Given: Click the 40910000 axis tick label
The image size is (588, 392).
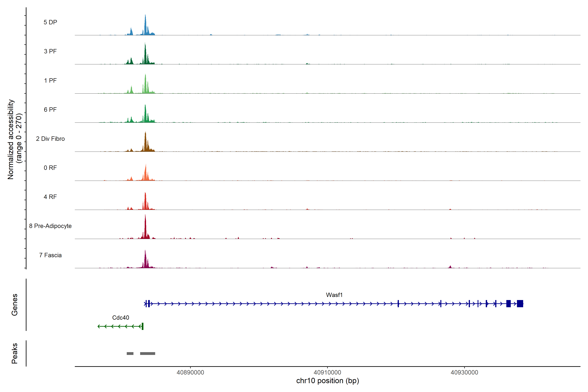Looking at the screenshot, I should [327, 373].
